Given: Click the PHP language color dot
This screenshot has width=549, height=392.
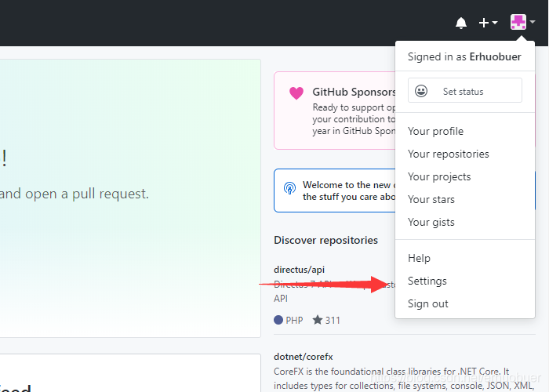Looking at the screenshot, I should [x=278, y=320].
